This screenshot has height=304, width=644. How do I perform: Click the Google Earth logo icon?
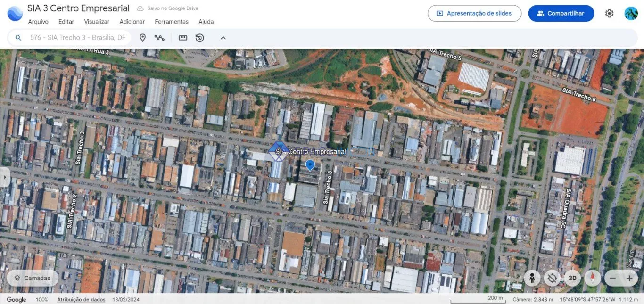15,13
